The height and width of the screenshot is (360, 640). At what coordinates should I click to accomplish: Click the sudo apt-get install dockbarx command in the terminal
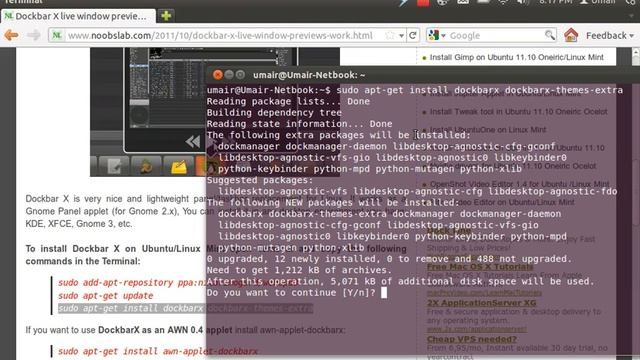pos(480,90)
